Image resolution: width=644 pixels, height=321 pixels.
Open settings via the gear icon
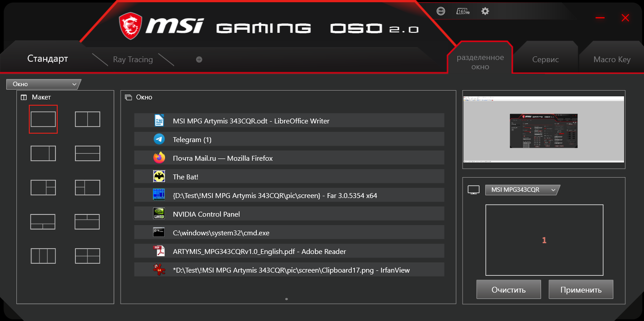tap(485, 11)
